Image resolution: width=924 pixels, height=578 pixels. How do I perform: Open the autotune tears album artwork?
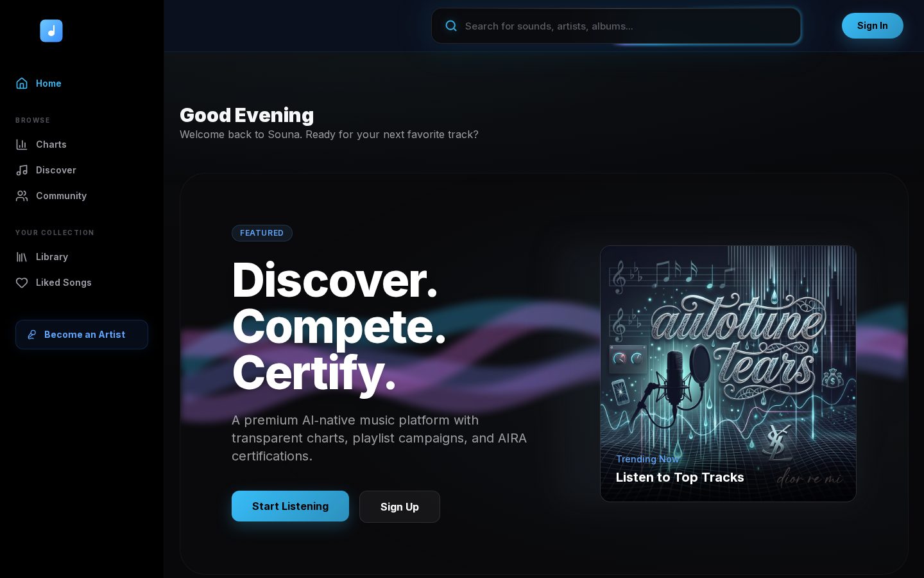tap(728, 374)
